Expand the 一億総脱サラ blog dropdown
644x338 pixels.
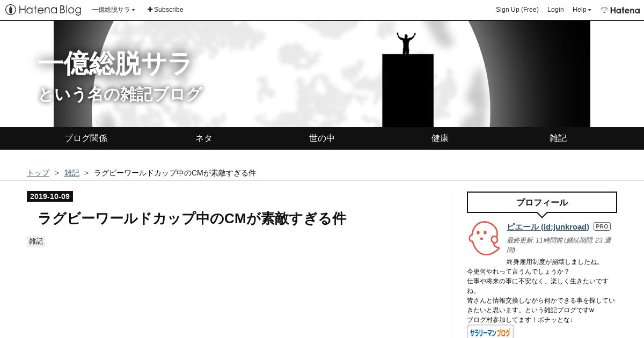113,10
